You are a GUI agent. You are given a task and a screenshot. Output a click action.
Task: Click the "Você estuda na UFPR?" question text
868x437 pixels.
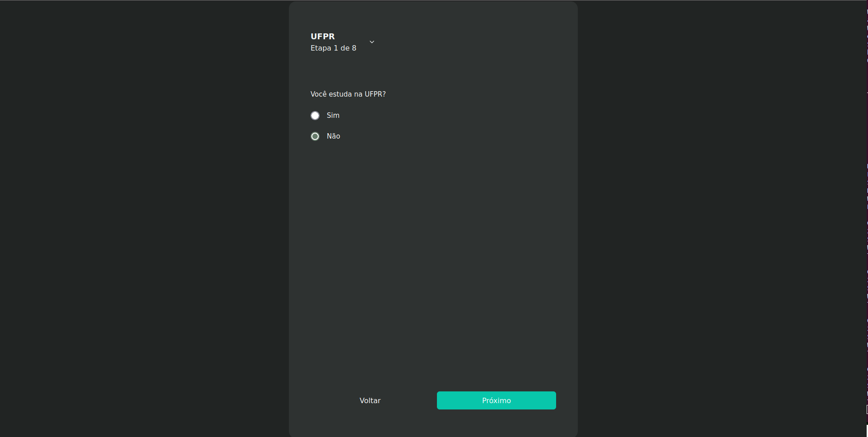pyautogui.click(x=348, y=94)
